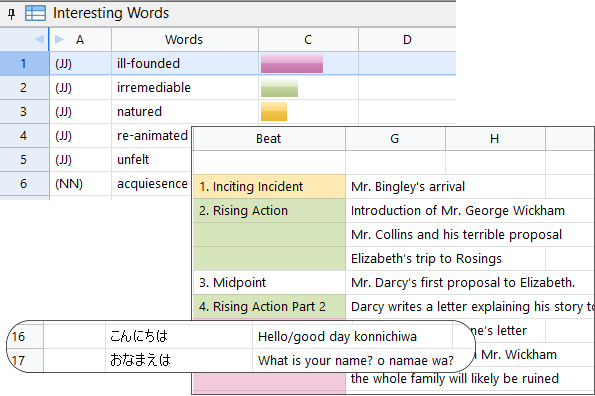Select row 16 header

coord(25,336)
